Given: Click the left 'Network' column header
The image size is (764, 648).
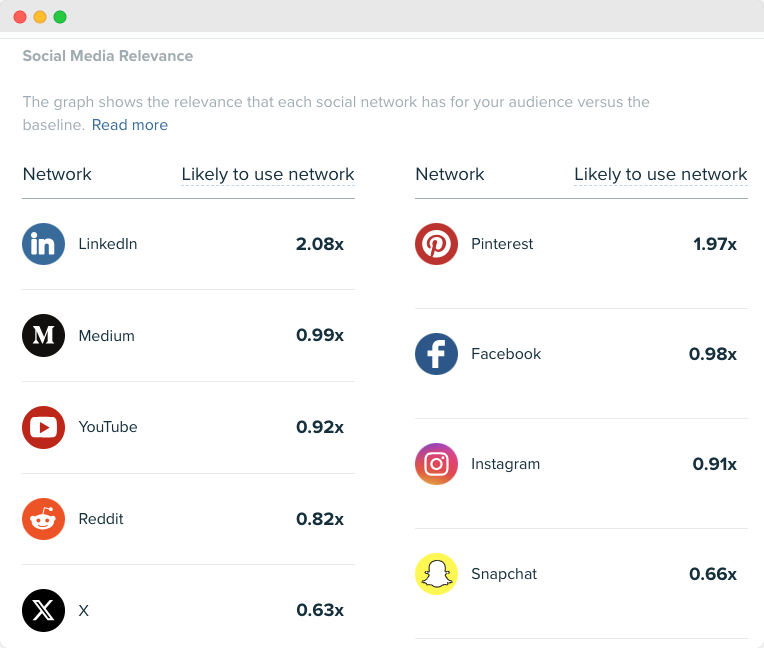Looking at the screenshot, I should [x=57, y=174].
